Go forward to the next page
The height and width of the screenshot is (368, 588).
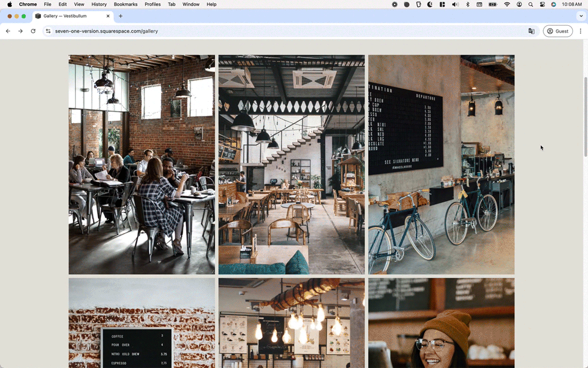point(21,31)
